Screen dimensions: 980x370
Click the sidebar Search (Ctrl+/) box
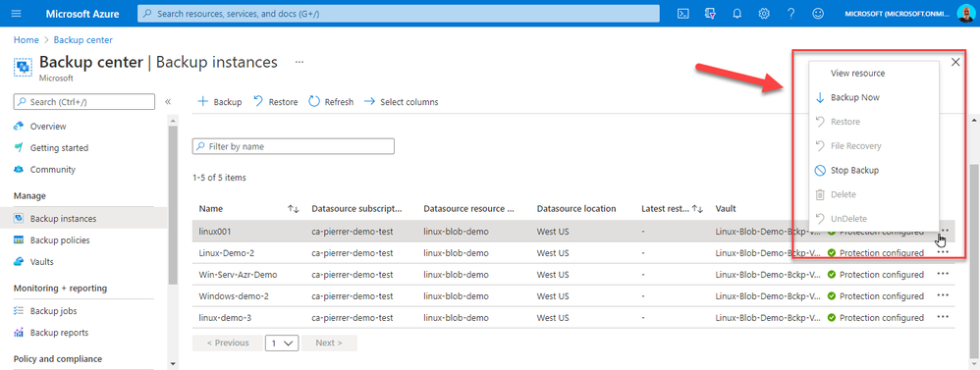coord(84,101)
